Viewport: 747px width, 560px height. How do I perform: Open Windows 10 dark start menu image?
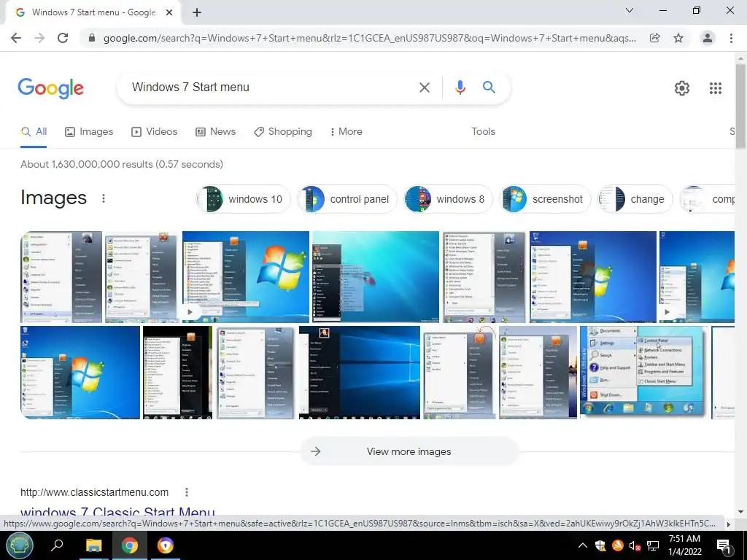[359, 373]
